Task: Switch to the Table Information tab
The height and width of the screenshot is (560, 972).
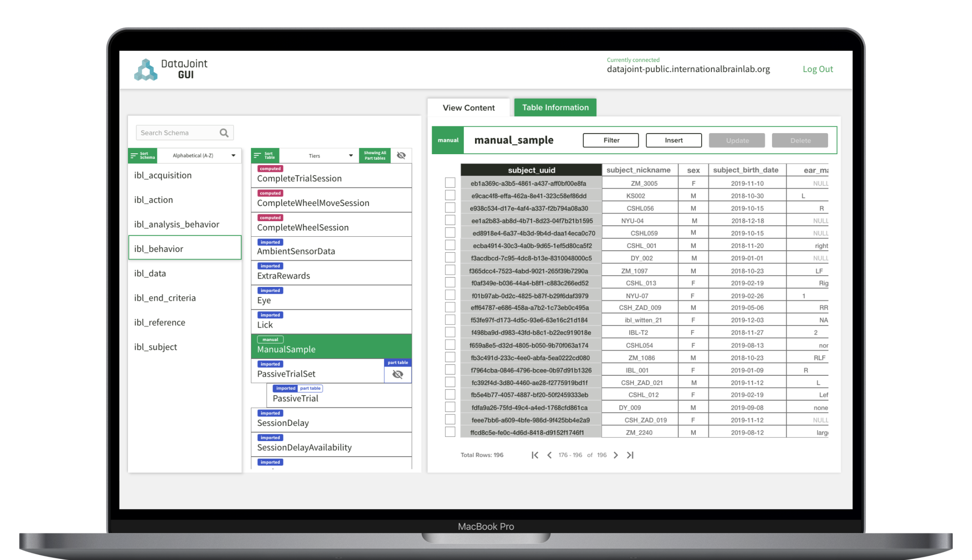Action: (x=557, y=108)
